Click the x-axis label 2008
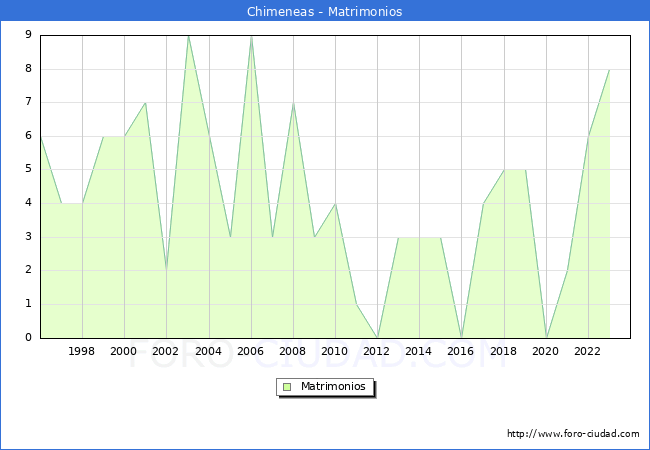The width and height of the screenshot is (650, 450). [293, 351]
